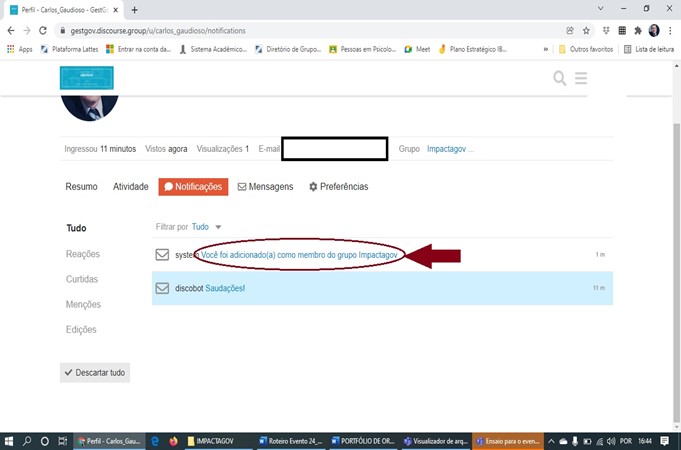Open the Impactagov group link
The width and height of the screenshot is (681, 450).
(x=449, y=149)
